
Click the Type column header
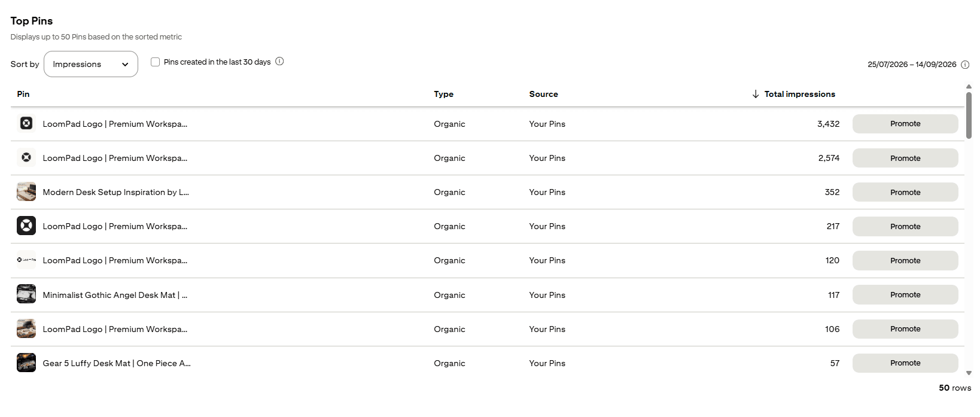coord(444,94)
